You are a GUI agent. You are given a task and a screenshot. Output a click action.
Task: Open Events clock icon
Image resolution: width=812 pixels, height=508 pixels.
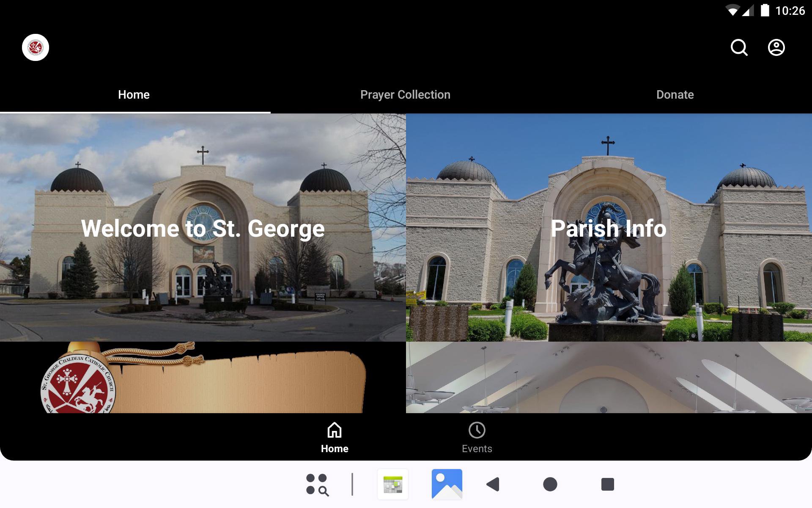[x=477, y=430]
